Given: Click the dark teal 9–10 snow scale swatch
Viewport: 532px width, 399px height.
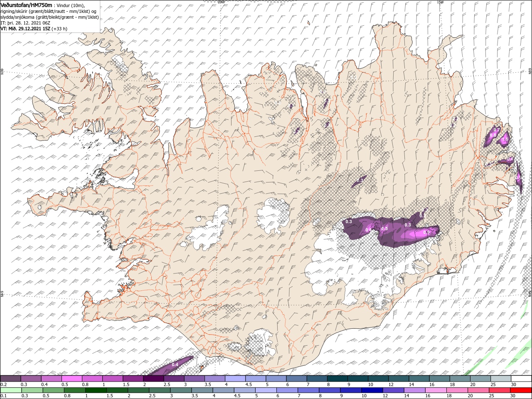Looking at the screenshot, I should pyautogui.click(x=357, y=379).
